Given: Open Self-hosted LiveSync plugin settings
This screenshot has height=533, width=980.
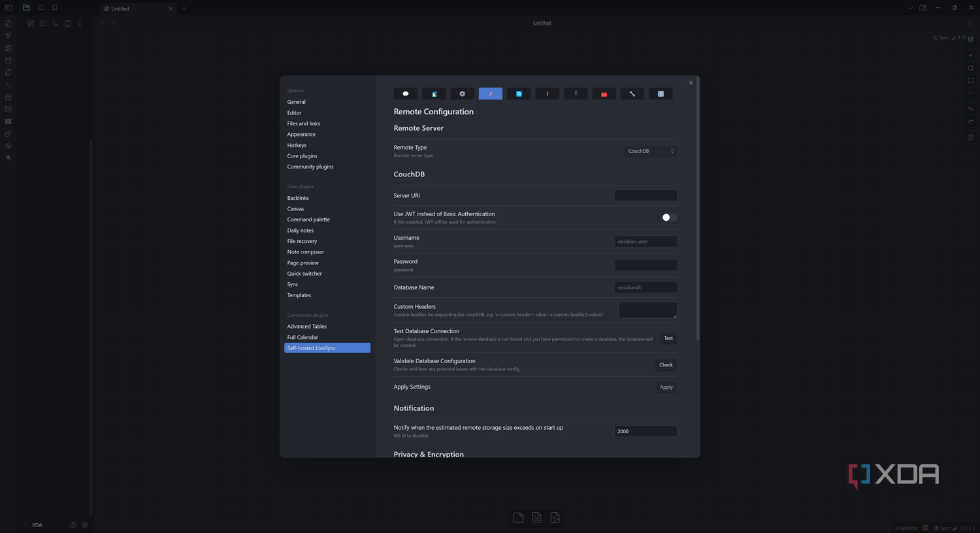Looking at the screenshot, I should [327, 348].
